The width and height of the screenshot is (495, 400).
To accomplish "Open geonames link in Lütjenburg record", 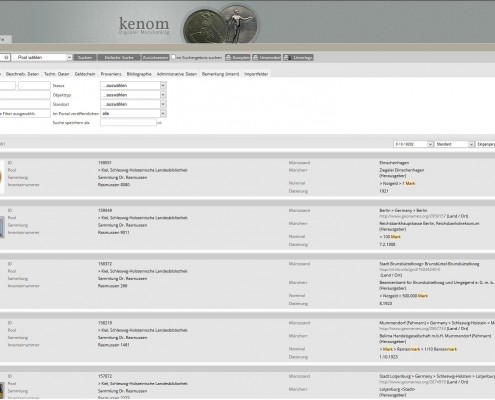I will (x=412, y=382).
